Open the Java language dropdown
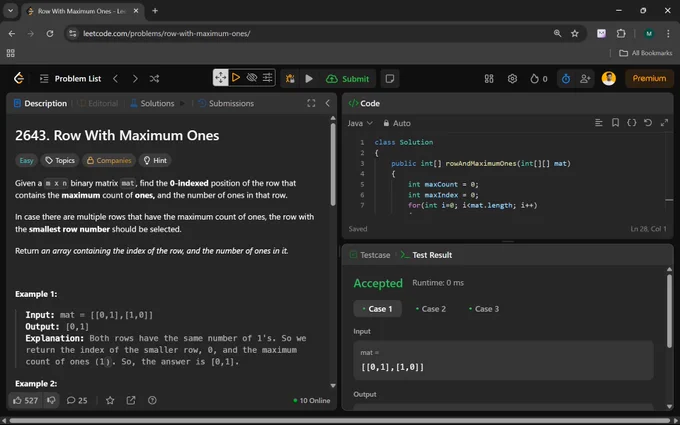Image resolution: width=680 pixels, height=425 pixels. pyautogui.click(x=360, y=123)
